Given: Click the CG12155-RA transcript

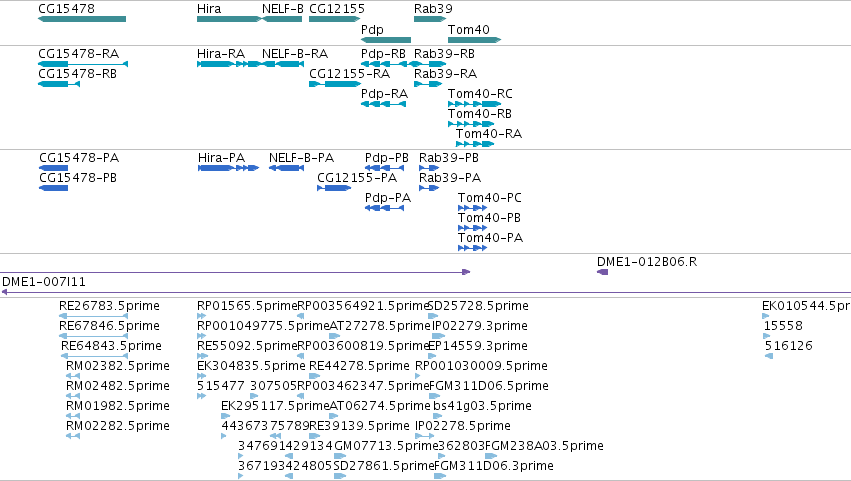Looking at the screenshot, I should [335, 84].
